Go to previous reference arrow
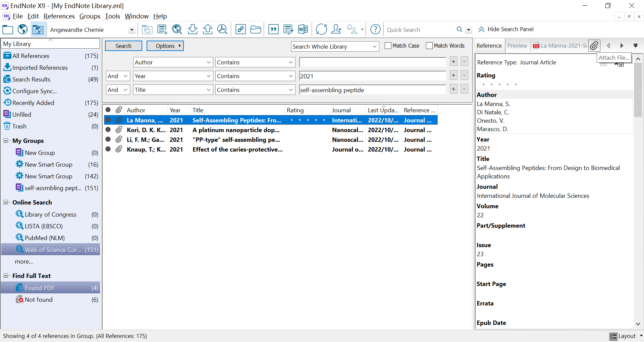The height and width of the screenshot is (342, 644). (608, 46)
